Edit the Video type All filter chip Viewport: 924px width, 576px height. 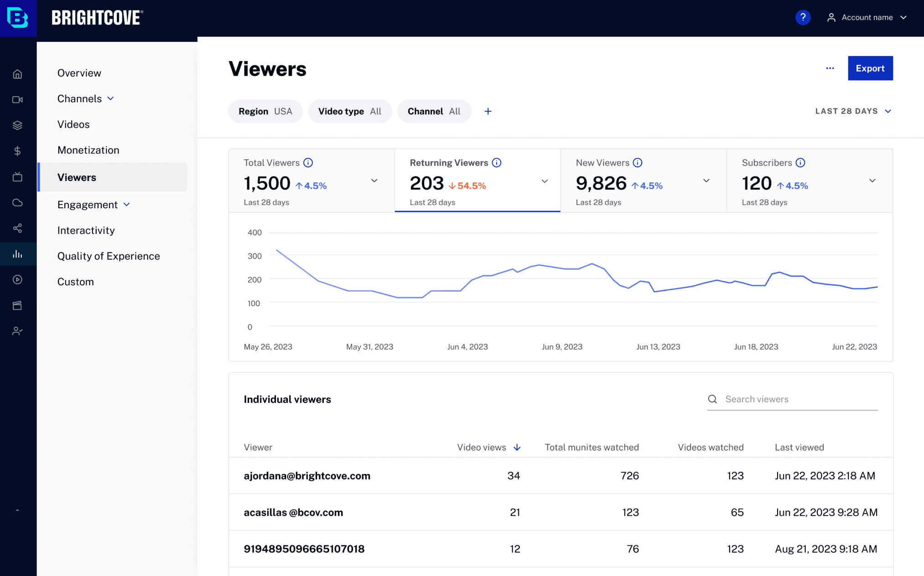[x=350, y=111]
